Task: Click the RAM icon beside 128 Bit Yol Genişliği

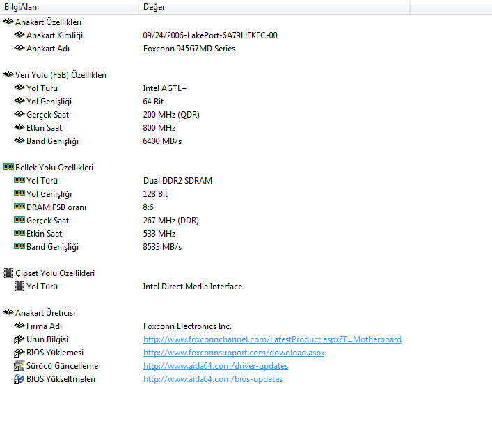Action: click(x=19, y=193)
